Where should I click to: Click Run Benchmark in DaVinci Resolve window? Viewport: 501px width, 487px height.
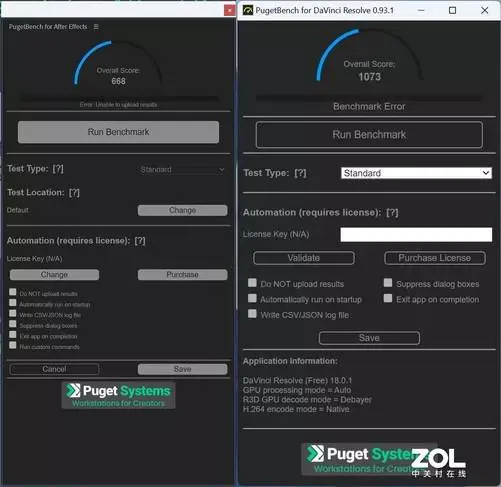tap(369, 135)
